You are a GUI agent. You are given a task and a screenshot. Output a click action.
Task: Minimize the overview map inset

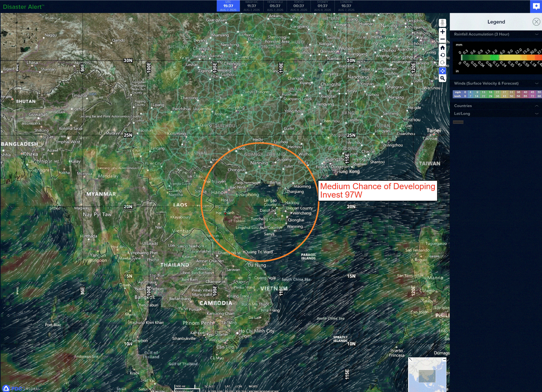coord(444,360)
